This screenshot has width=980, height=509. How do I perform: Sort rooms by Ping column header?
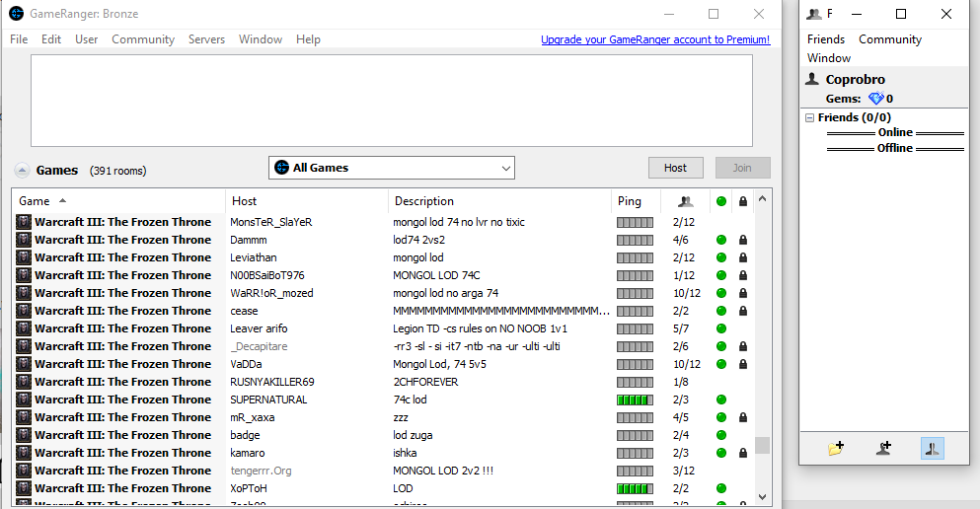(635, 201)
